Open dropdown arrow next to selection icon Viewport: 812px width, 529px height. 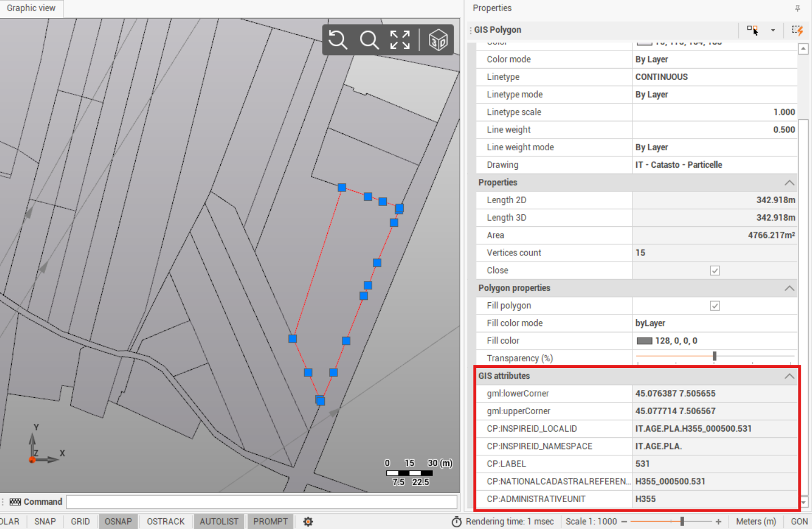(773, 30)
